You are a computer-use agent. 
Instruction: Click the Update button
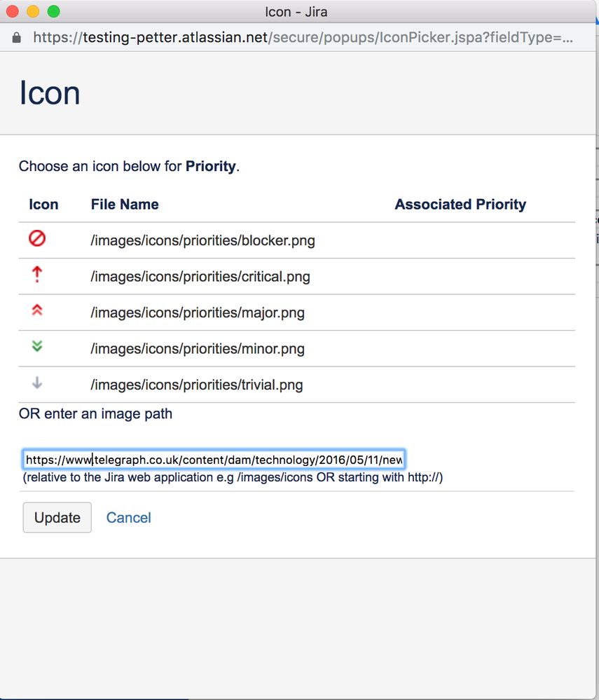(57, 517)
